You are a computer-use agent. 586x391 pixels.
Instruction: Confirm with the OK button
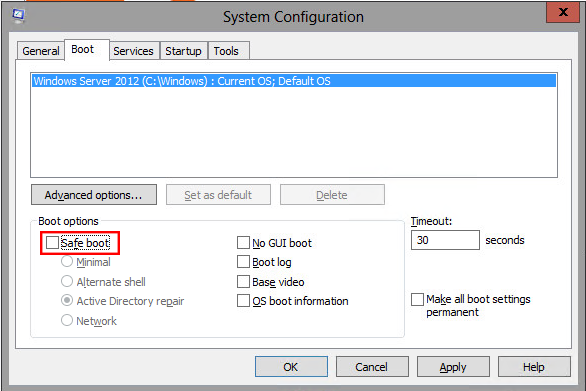(291, 367)
